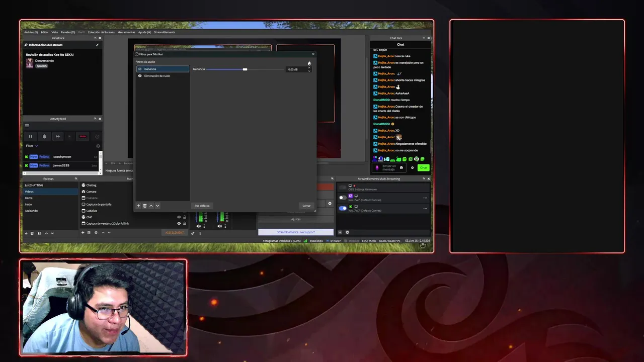Skip the alert with the fast-forward icon

[x=57, y=136]
